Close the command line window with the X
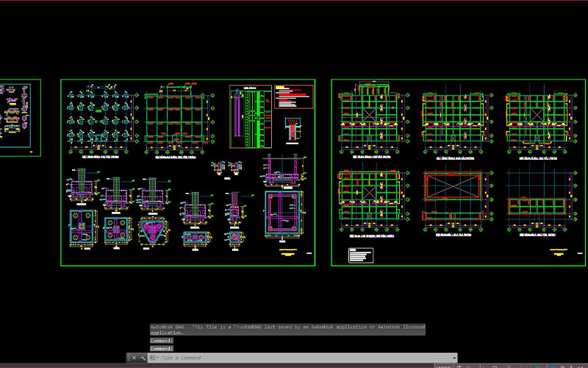Image resolution: width=588 pixels, height=368 pixels. click(x=134, y=358)
